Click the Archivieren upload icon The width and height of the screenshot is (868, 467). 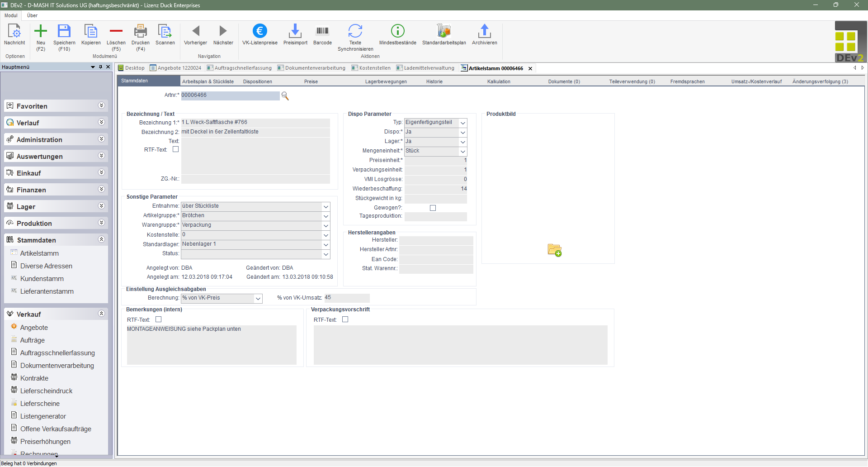(x=484, y=32)
